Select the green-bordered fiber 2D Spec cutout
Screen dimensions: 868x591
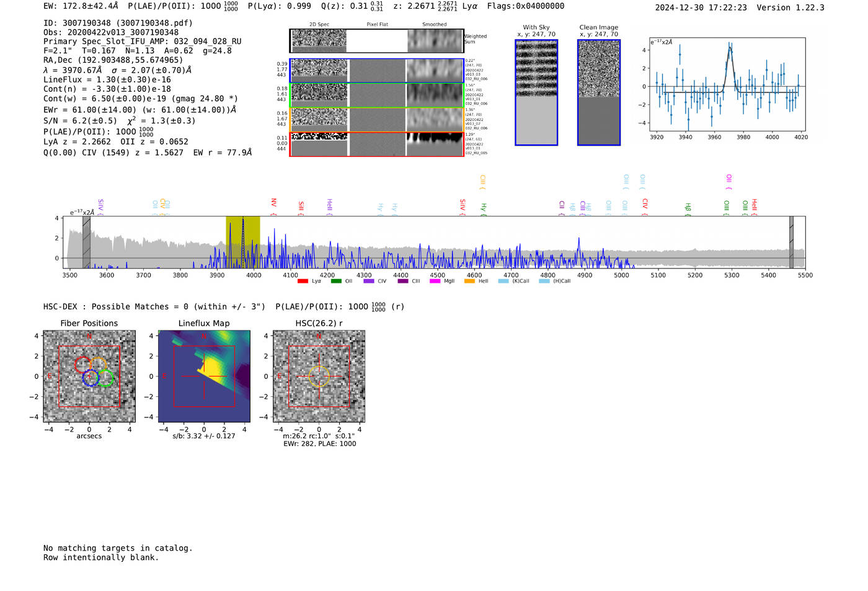point(319,95)
